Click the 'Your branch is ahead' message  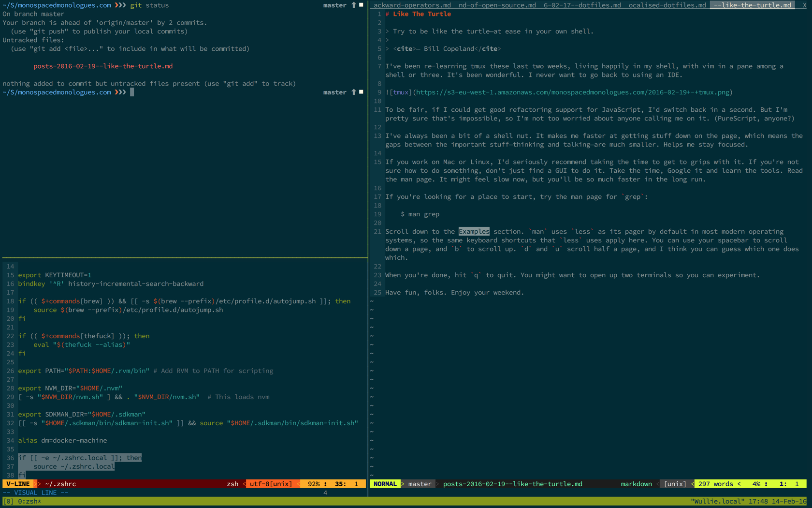coord(105,23)
